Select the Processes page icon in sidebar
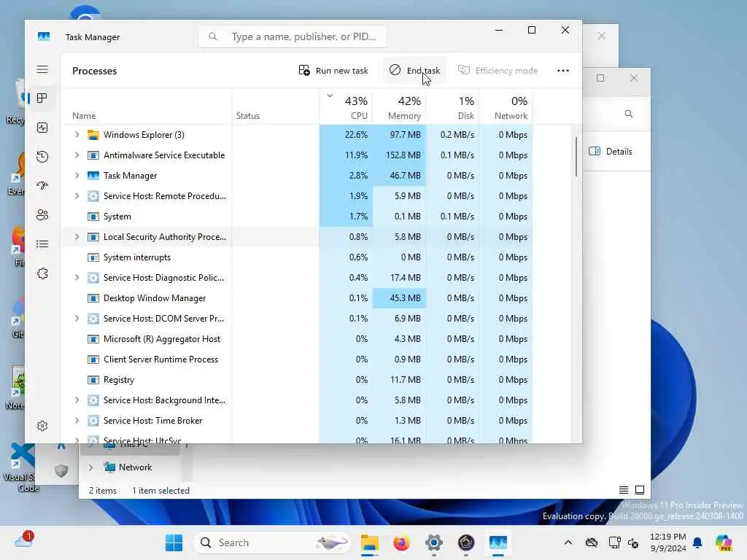 tap(42, 98)
